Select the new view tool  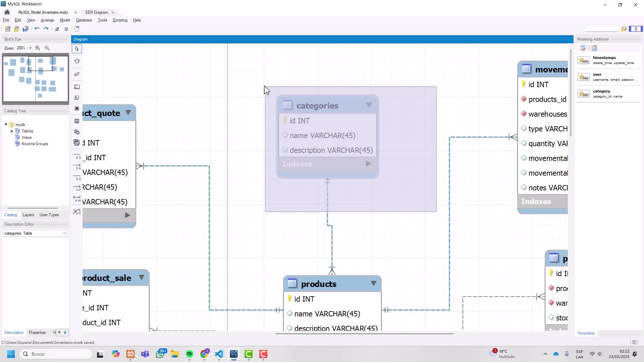[x=77, y=132]
